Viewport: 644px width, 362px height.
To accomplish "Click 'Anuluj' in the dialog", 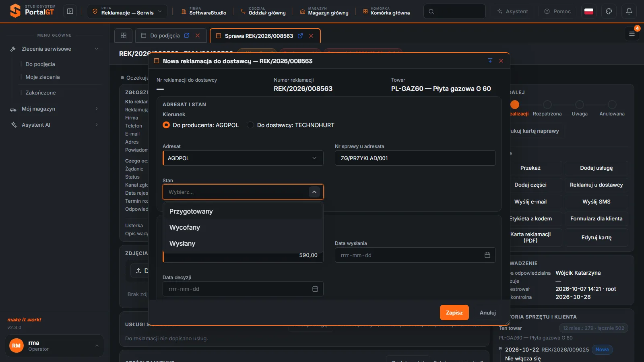I will 487,313.
